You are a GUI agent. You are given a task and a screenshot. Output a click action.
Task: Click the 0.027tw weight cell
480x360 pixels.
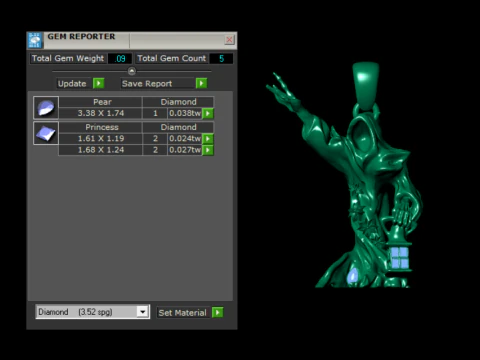[185, 150]
